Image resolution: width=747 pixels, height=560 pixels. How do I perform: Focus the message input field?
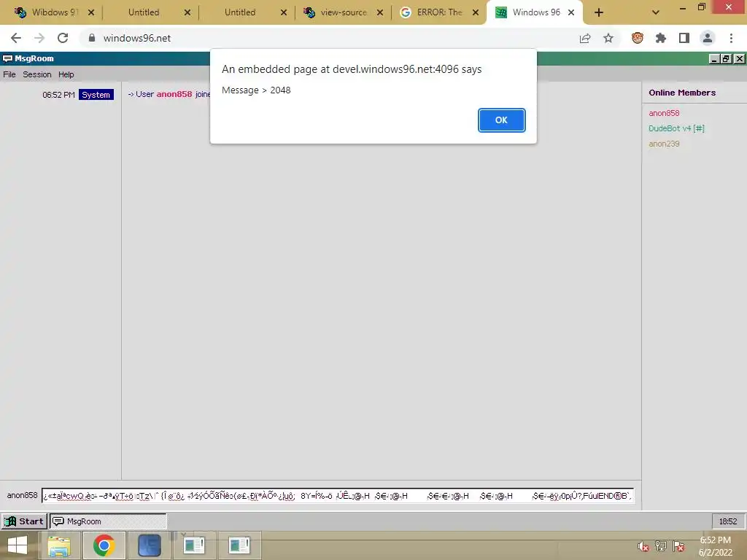(x=338, y=496)
